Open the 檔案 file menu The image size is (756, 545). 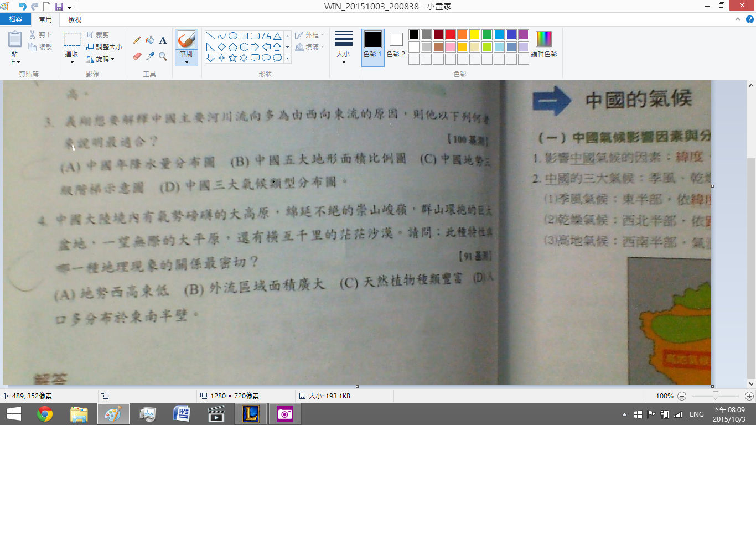15,19
